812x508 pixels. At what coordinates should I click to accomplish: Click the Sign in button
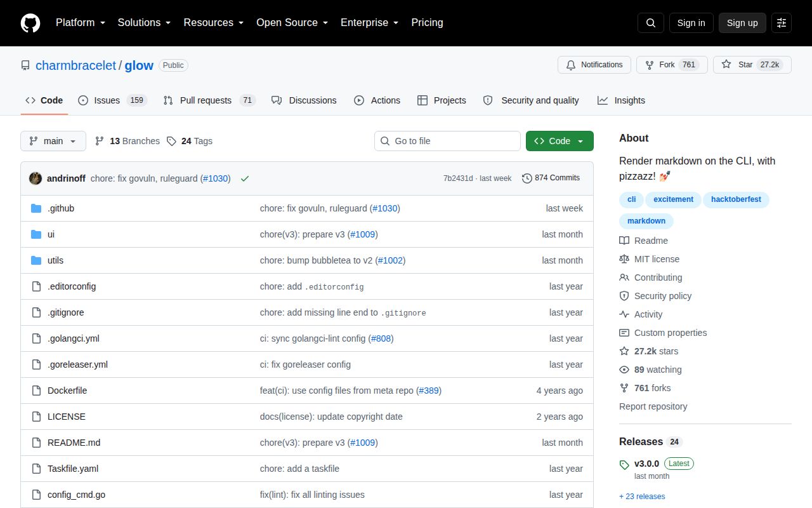(x=691, y=23)
